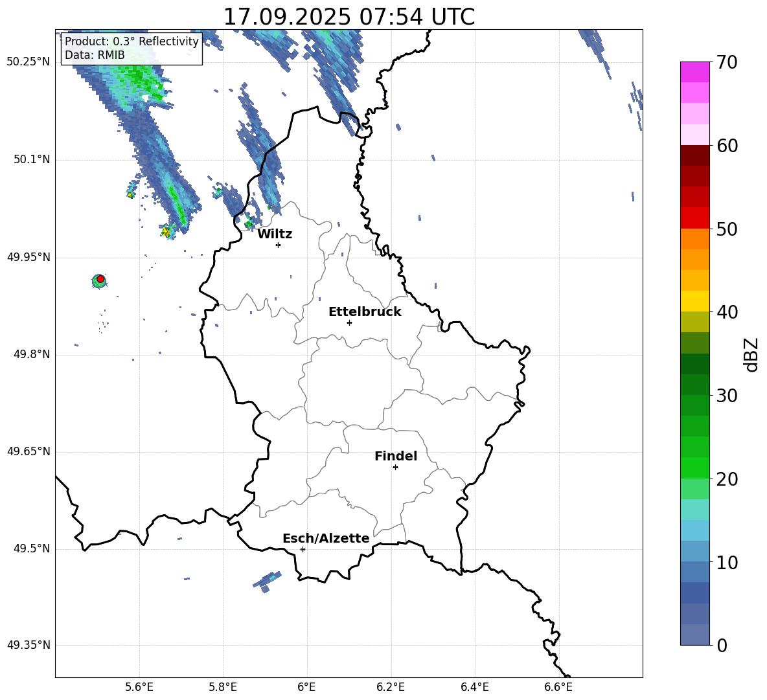Image resolution: width=767 pixels, height=700 pixels.
Task: Click the 5.8°E longitude label
Action: point(223,687)
